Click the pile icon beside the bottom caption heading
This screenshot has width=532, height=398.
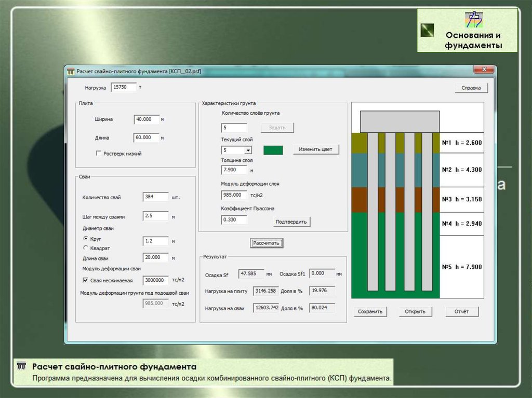[x=22, y=366]
